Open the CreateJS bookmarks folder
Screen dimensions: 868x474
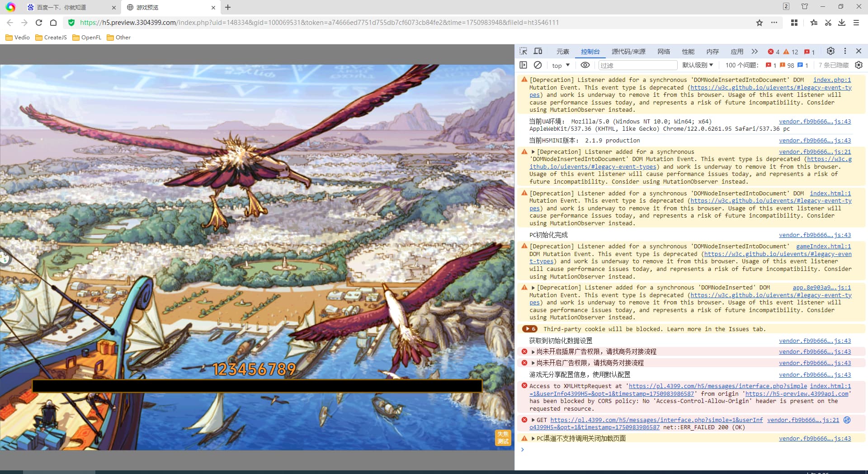(x=51, y=38)
